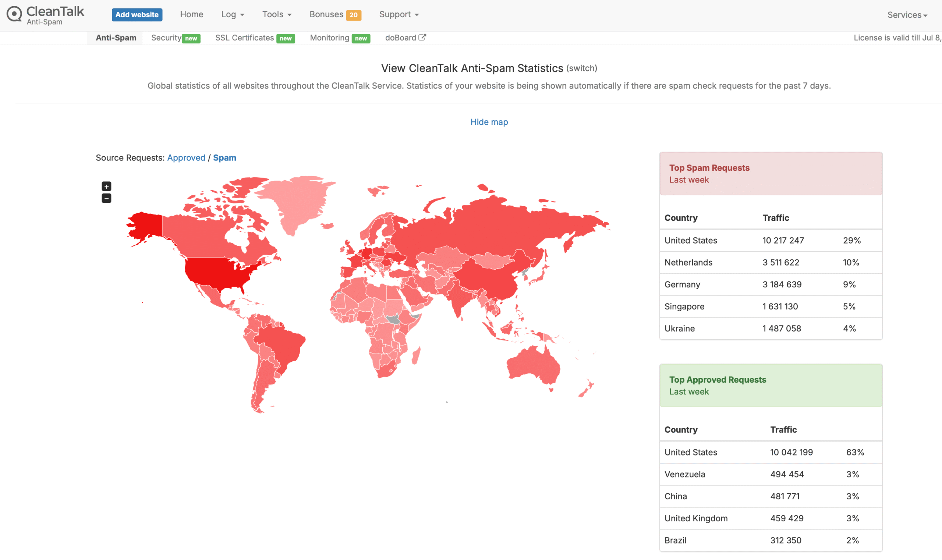Viewport: 942px width, 560px height.
Task: Click the Add website button
Action: point(137,15)
